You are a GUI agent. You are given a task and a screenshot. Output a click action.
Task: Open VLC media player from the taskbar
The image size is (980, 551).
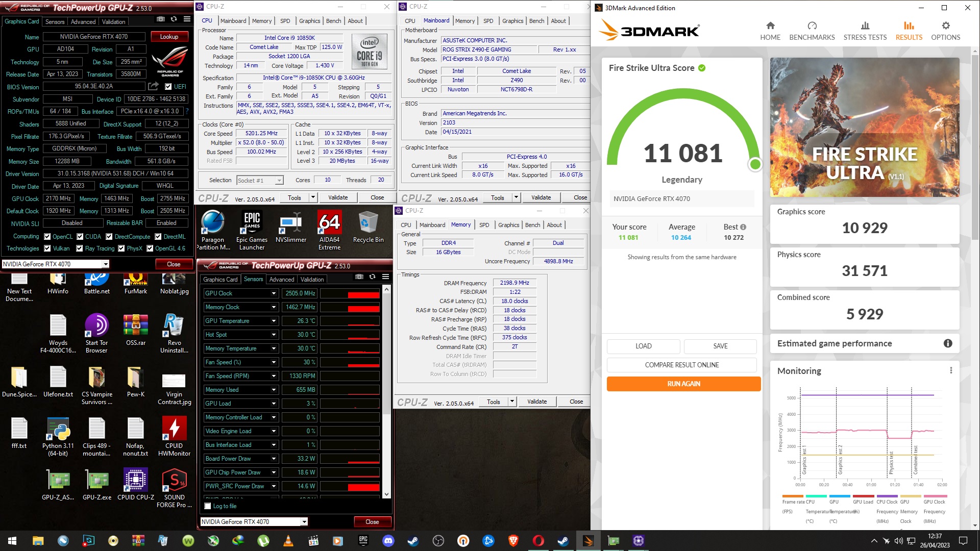click(x=288, y=541)
